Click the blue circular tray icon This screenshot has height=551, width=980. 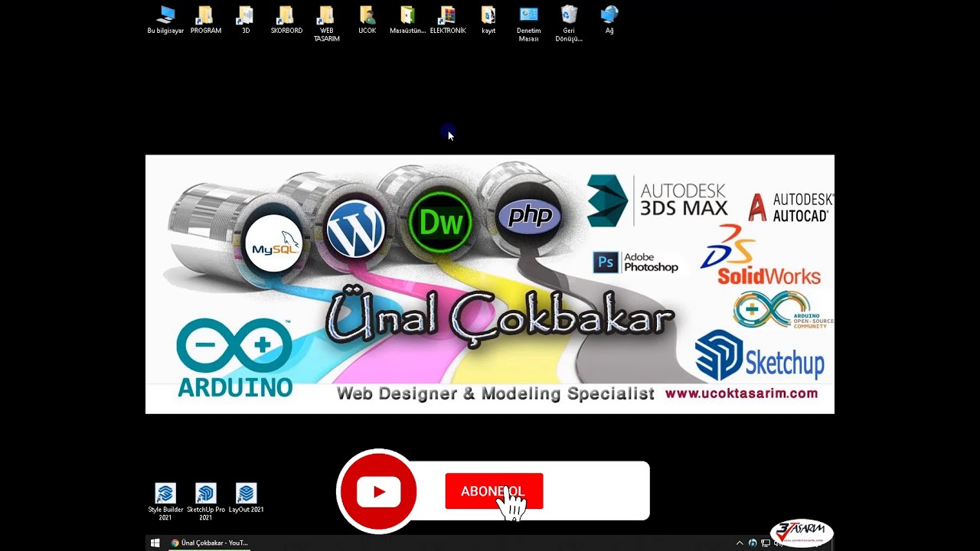[753, 543]
